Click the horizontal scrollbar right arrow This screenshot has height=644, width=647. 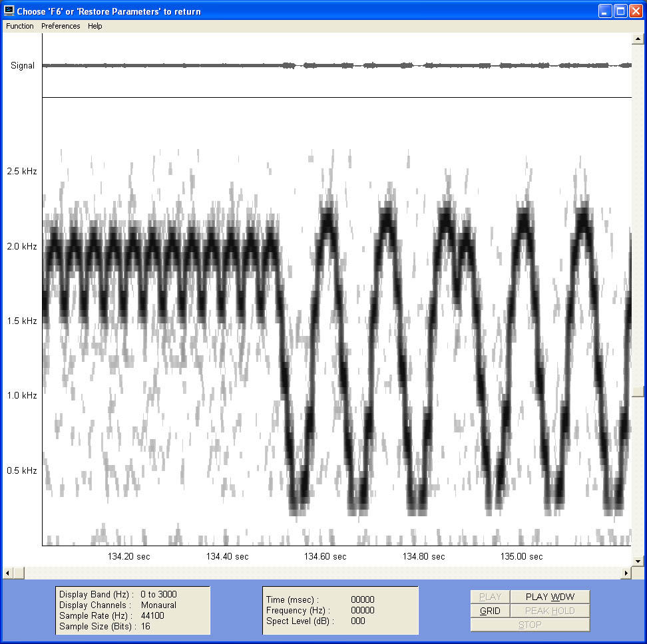click(626, 573)
